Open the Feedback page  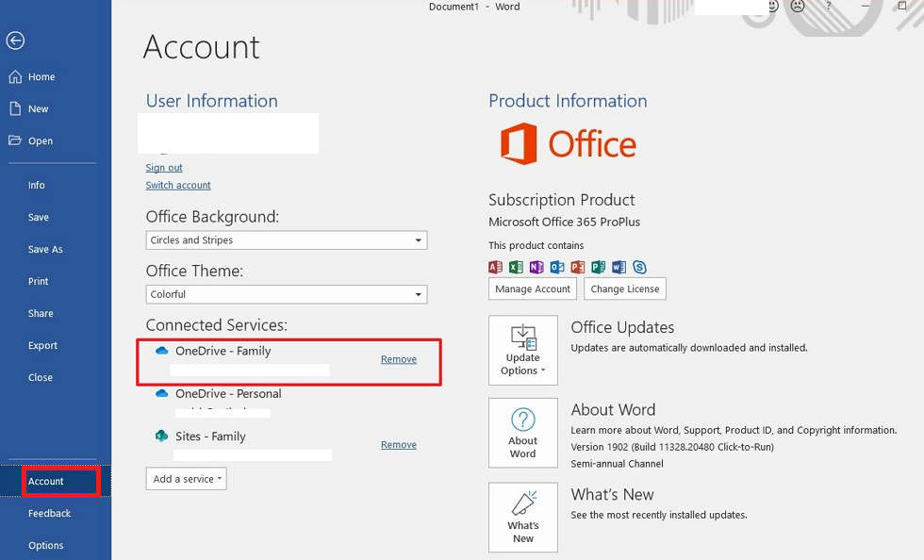[x=49, y=514]
